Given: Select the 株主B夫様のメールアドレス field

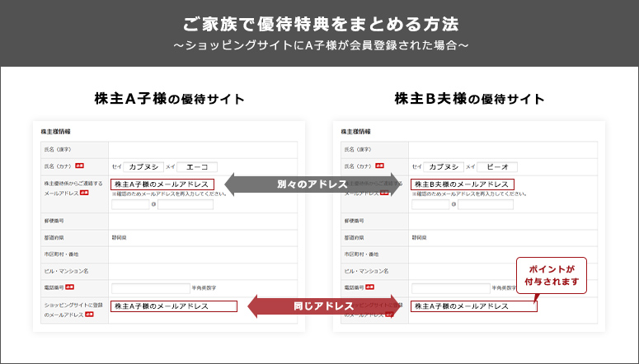Looking at the screenshot, I should pyautogui.click(x=463, y=184).
